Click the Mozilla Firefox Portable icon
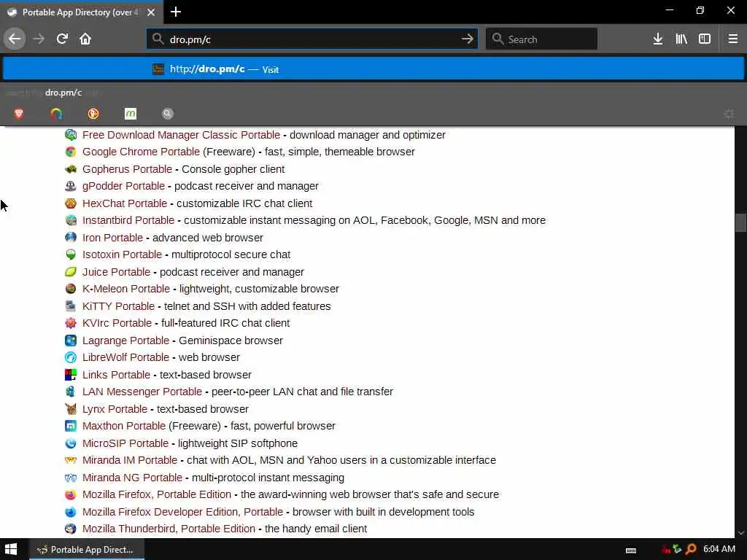 pyautogui.click(x=71, y=494)
